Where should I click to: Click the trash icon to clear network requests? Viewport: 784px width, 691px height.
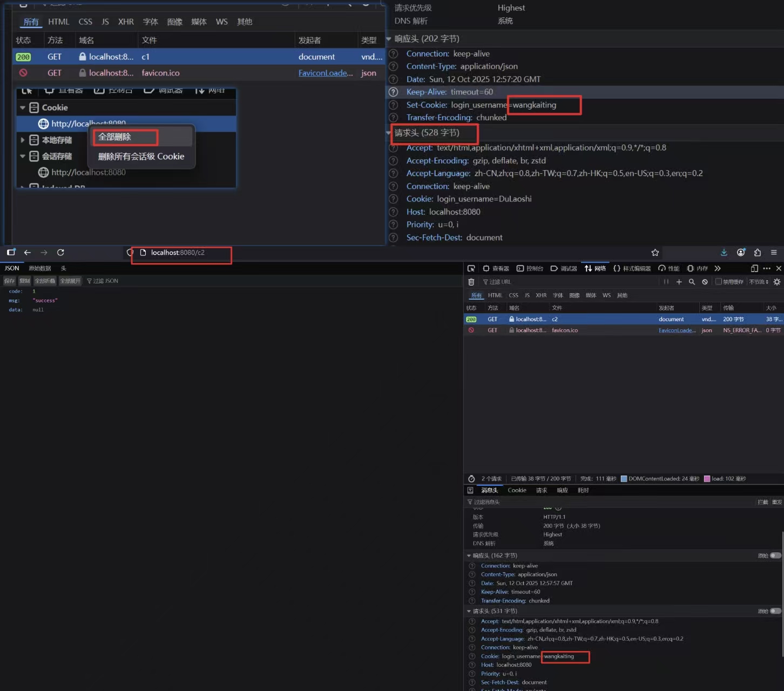click(471, 282)
